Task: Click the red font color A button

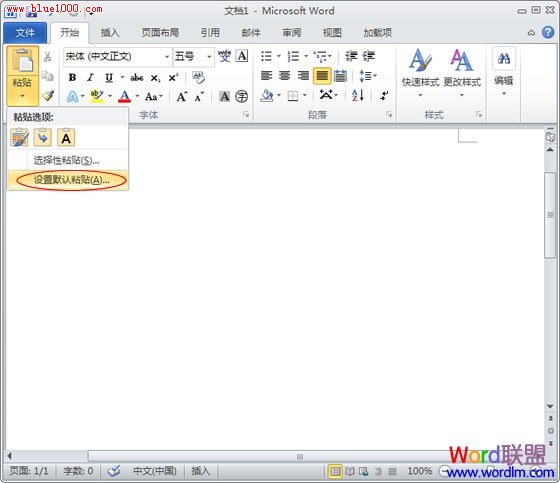Action: 124,96
